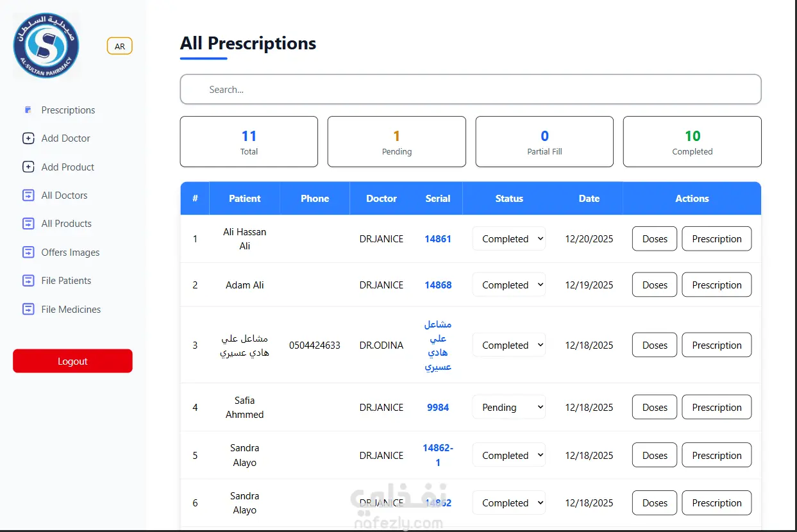797x532 pixels.
Task: Open the File Medicines menu item
Action: (x=71, y=310)
